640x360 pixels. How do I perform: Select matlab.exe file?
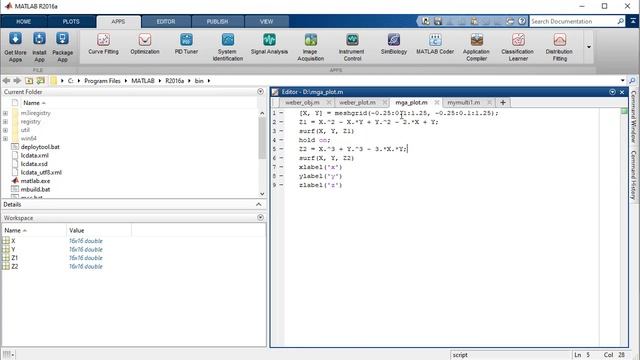[36, 181]
